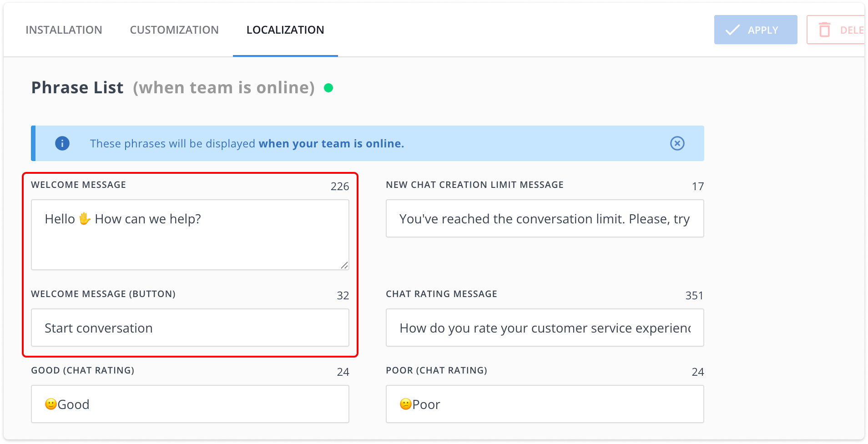Click the raised hand emoji in Welcome Message
868x444 pixels.
(85, 218)
